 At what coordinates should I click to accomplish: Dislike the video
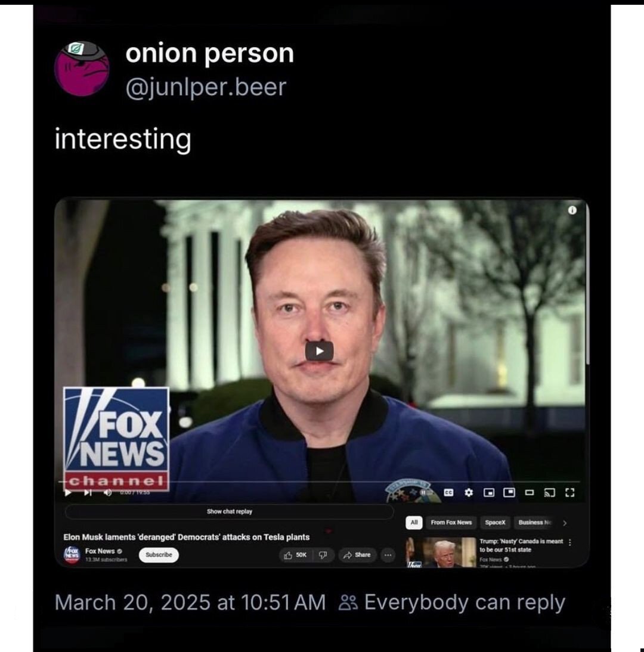click(x=323, y=555)
